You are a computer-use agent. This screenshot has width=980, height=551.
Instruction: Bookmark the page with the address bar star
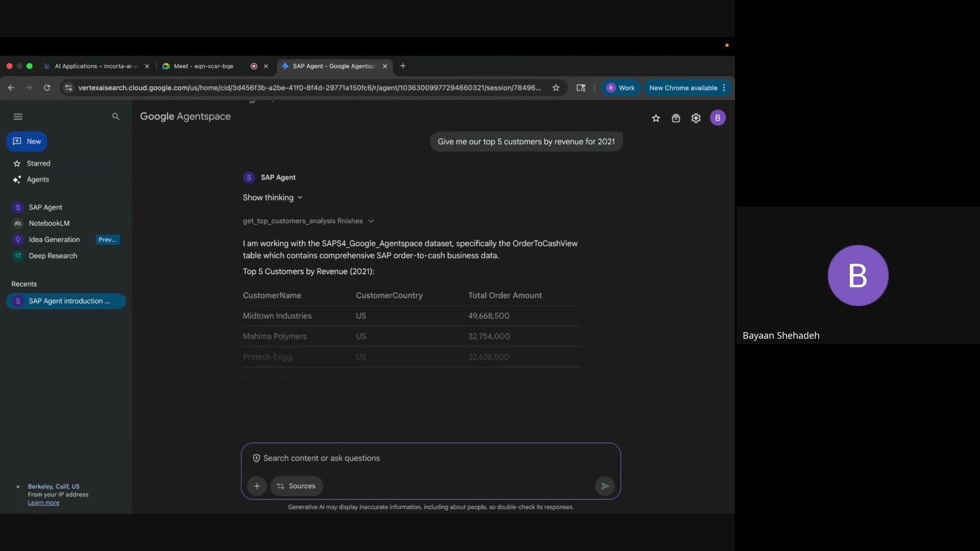[x=556, y=88]
